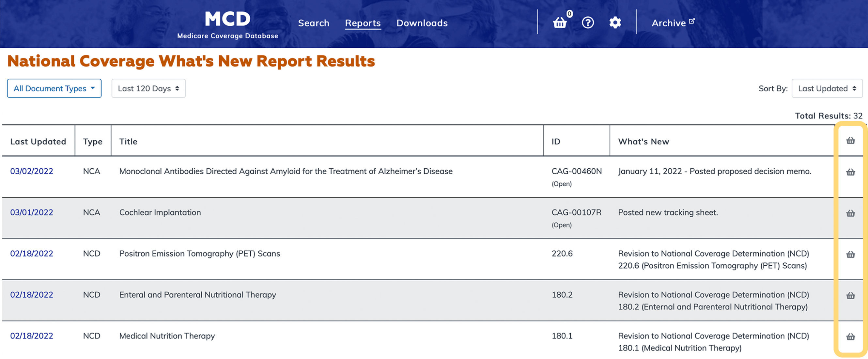Add Monoclonal Antibodies row to basket
The height and width of the screenshot is (359, 868).
pyautogui.click(x=850, y=172)
